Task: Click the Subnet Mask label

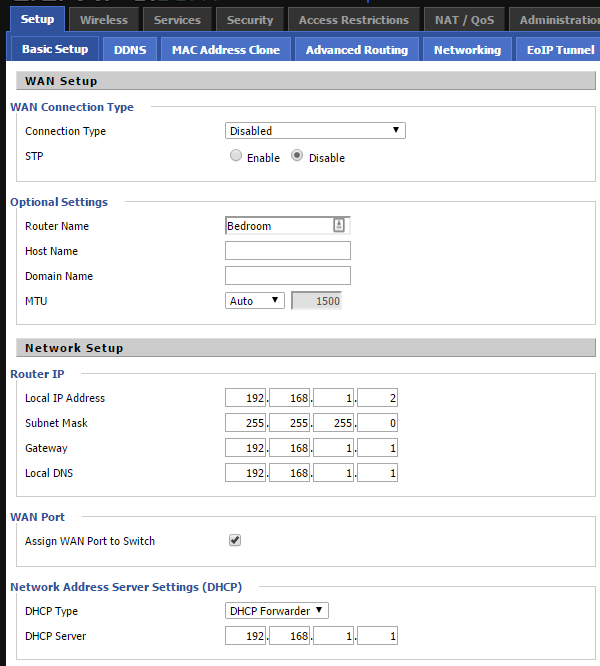Action: pyautogui.click(x=56, y=423)
